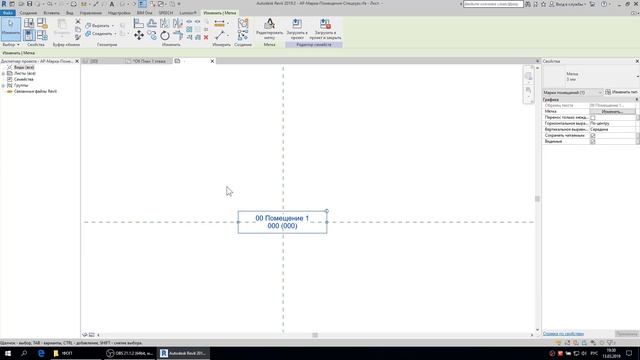Screen dimensions: 640x360
Task: Switch to OBS window in taskbar
Action: [129, 353]
